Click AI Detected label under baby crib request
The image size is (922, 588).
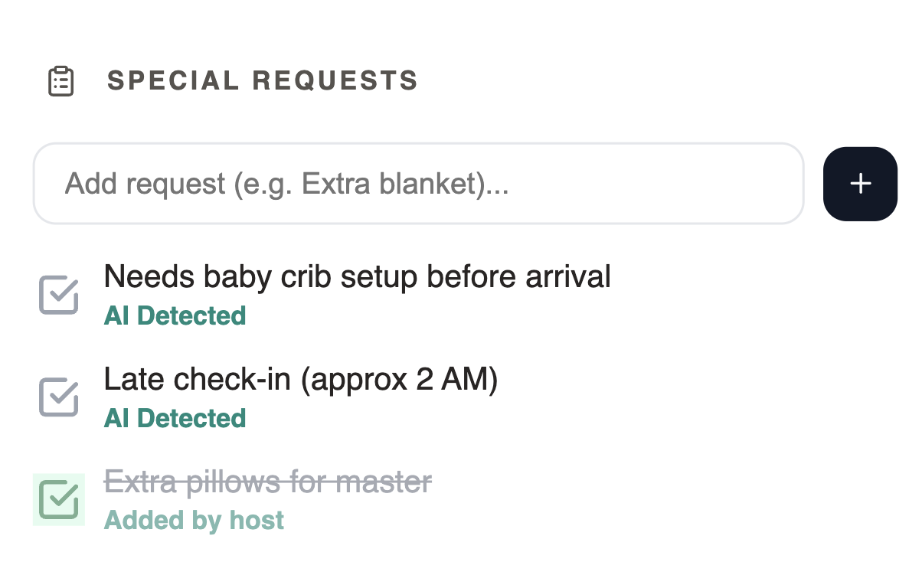pyautogui.click(x=175, y=315)
